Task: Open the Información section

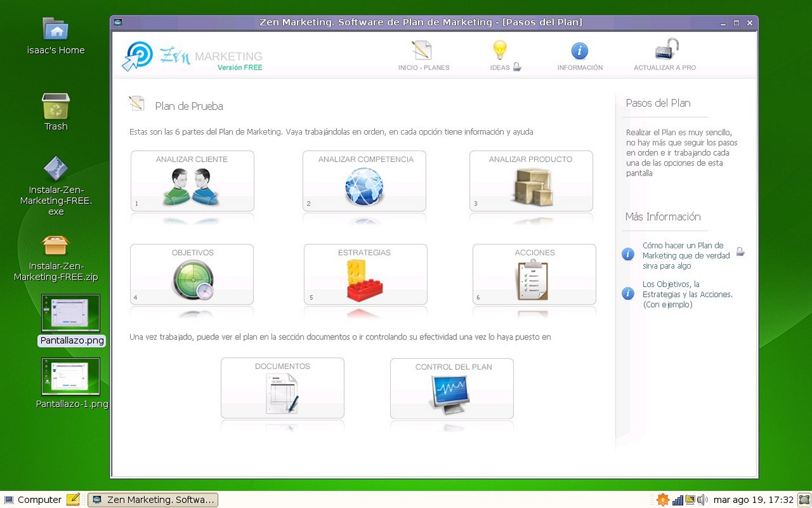Action: coord(580,56)
